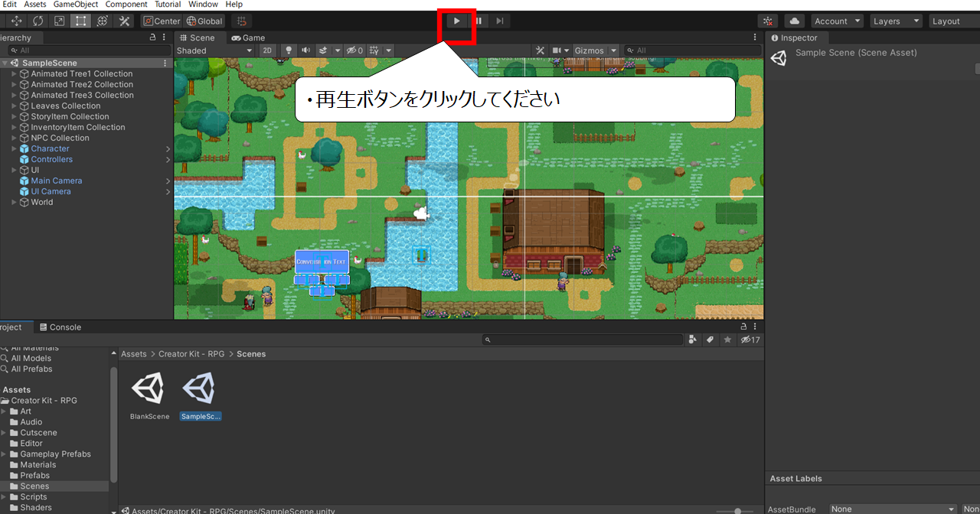Toggle hidden objects visibility in Scene view
This screenshot has width=980, height=514.
tap(354, 50)
